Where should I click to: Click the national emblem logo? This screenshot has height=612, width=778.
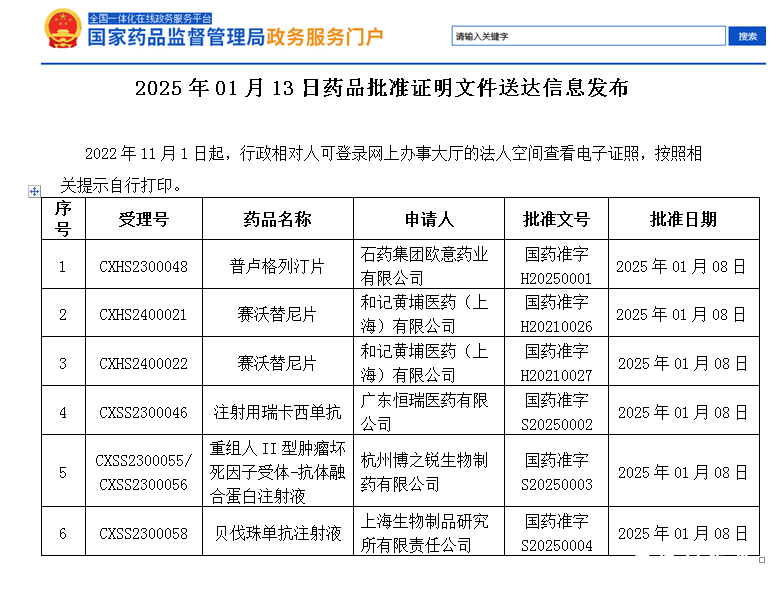(63, 29)
